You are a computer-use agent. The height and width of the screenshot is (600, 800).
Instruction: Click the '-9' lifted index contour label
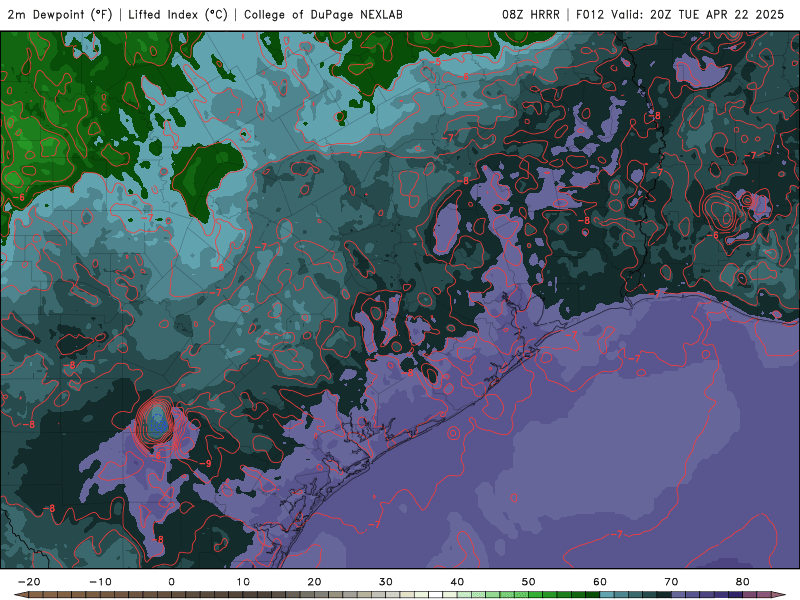coord(205,463)
